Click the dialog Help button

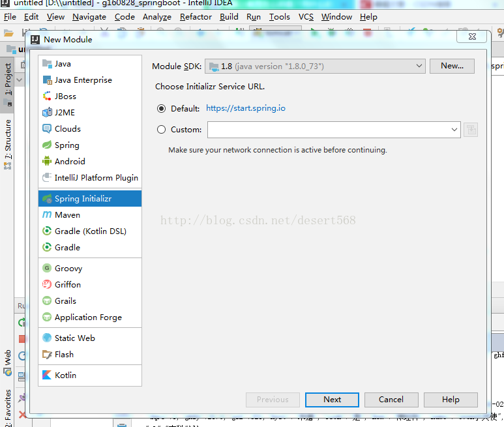[x=451, y=400]
